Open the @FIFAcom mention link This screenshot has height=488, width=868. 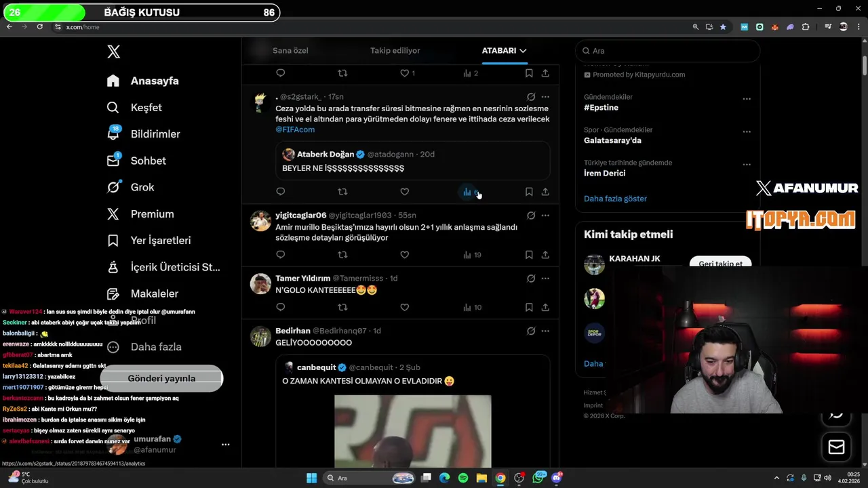click(x=295, y=129)
